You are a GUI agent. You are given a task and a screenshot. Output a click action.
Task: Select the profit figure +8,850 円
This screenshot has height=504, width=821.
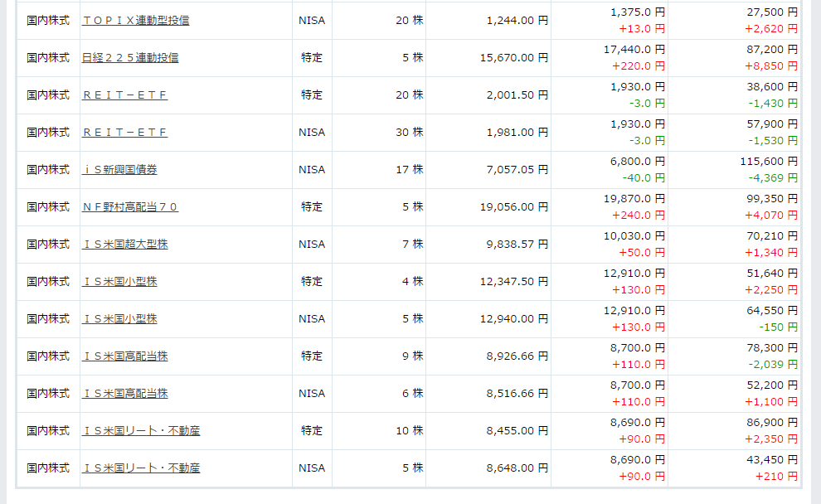click(x=771, y=66)
